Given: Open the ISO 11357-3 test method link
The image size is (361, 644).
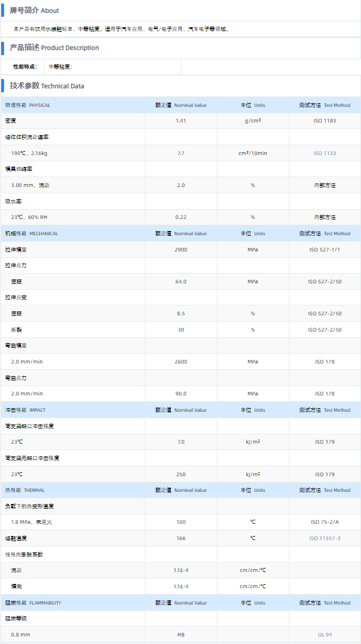Looking at the screenshot, I should tap(324, 538).
